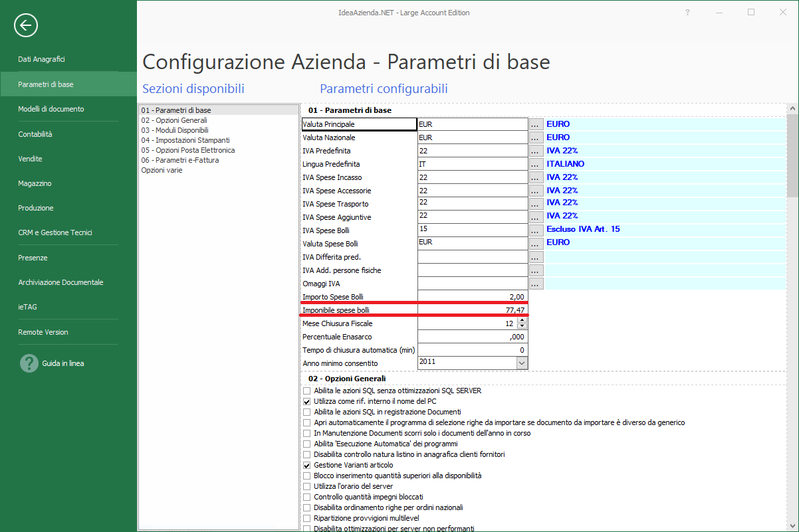Check 'Blocco inserimento quantità superiori alla disponibilità'
This screenshot has height=532, width=799.
(306, 476)
